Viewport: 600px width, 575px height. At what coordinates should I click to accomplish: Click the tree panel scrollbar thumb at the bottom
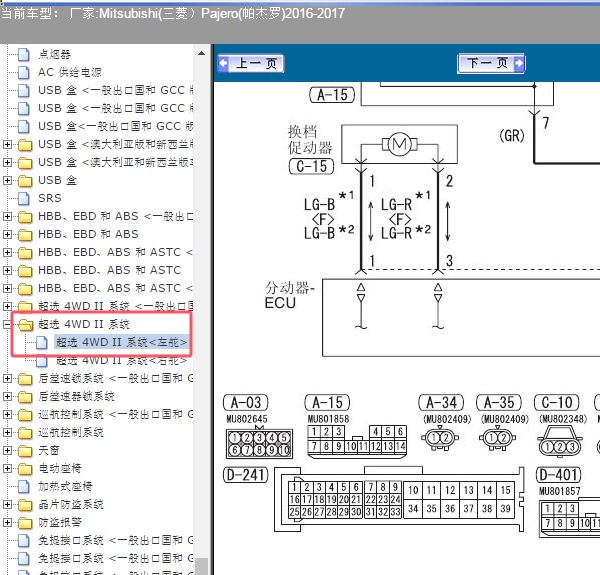pyautogui.click(x=201, y=566)
